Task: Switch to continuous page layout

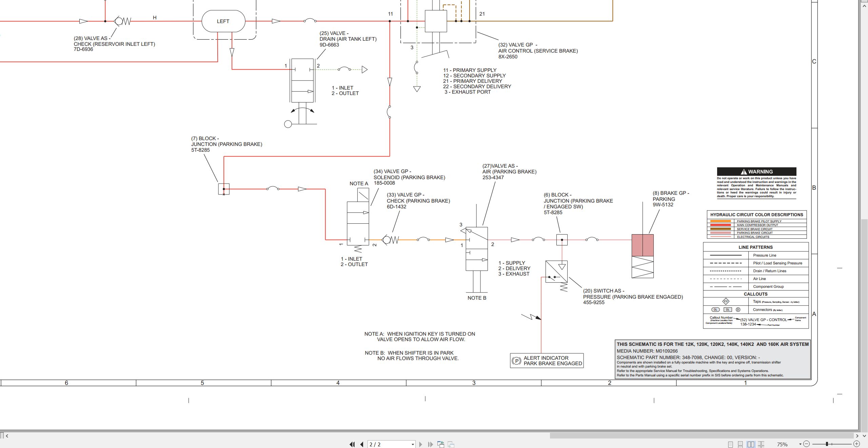Action: pos(741,444)
